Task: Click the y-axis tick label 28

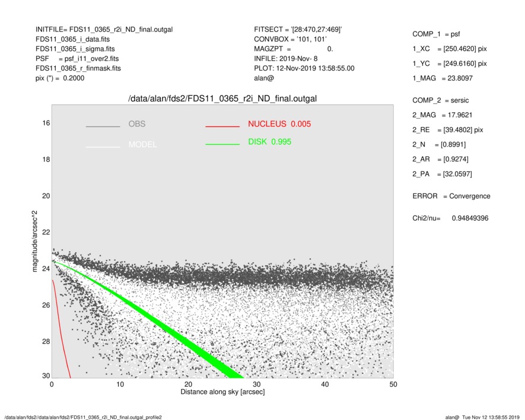Action: click(46, 342)
